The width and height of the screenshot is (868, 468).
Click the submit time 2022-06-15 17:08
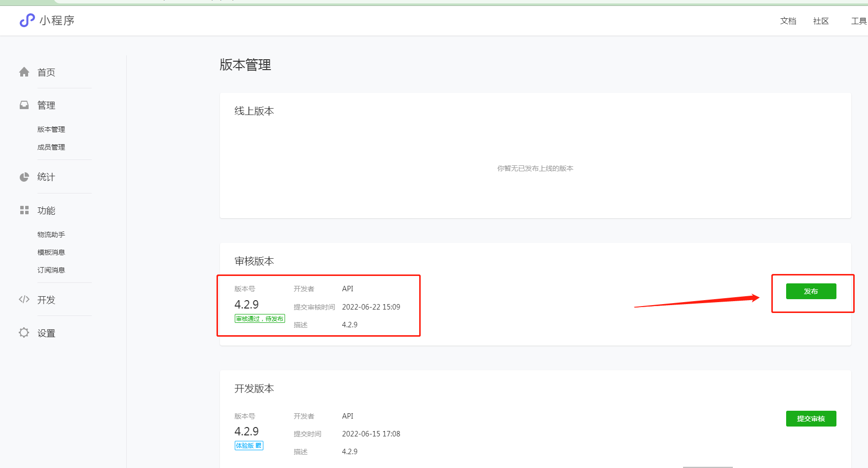pyautogui.click(x=371, y=434)
